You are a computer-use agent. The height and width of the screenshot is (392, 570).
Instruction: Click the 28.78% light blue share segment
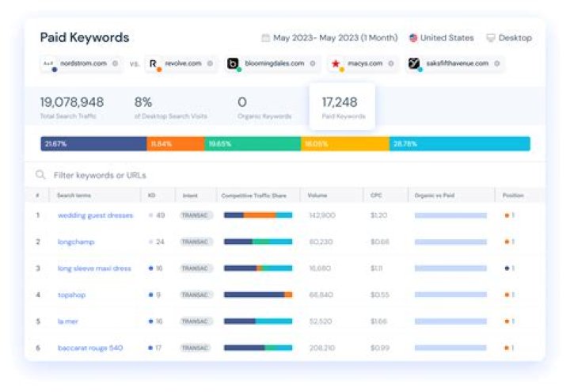(x=460, y=144)
